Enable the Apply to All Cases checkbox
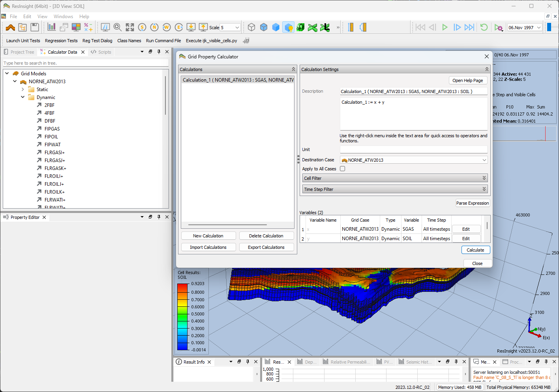 [x=343, y=169]
